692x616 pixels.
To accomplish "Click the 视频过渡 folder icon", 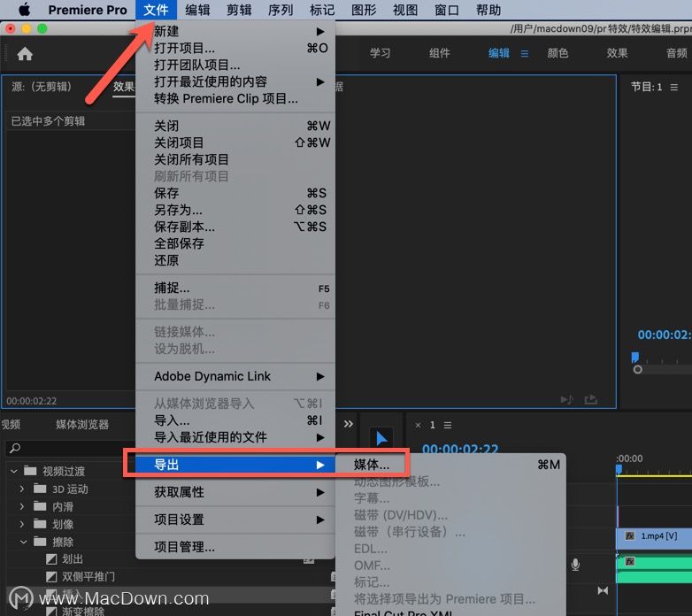I will (x=30, y=471).
